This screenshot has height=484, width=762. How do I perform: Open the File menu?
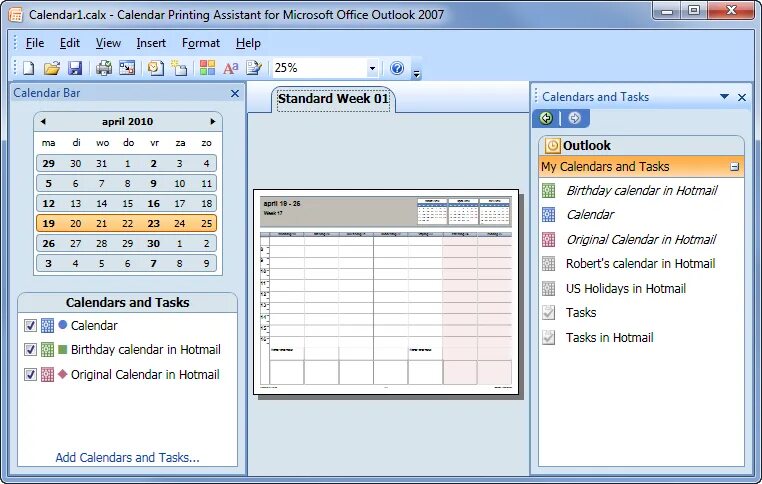[35, 43]
